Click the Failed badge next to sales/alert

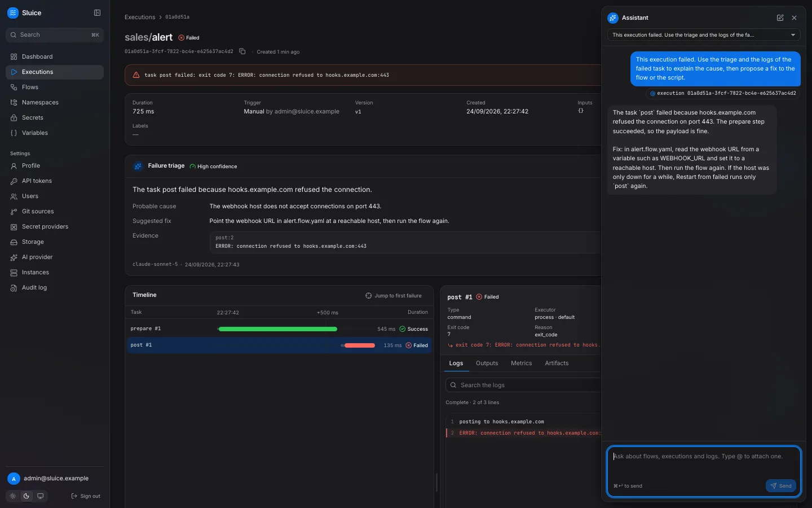point(189,38)
